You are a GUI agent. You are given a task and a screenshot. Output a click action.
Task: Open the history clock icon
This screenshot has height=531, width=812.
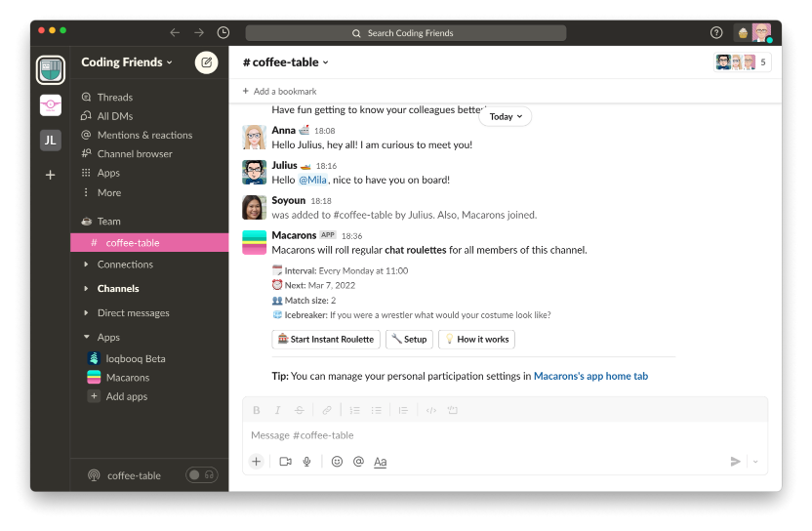pos(223,32)
